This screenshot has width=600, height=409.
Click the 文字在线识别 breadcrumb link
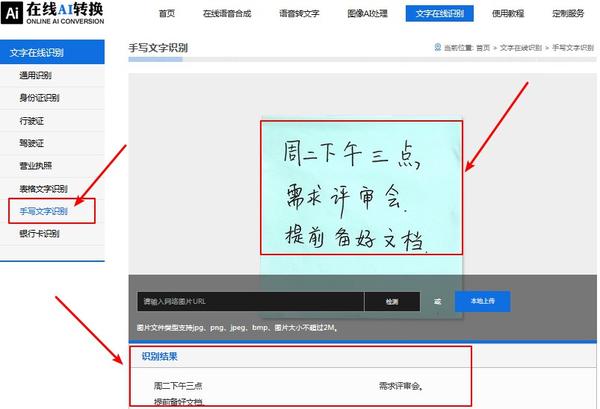point(521,48)
